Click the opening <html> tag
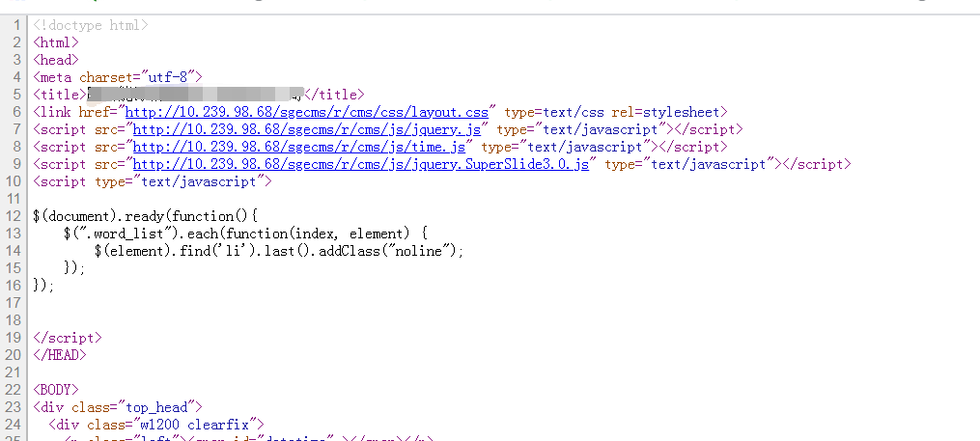This screenshot has width=980, height=441. (56, 43)
